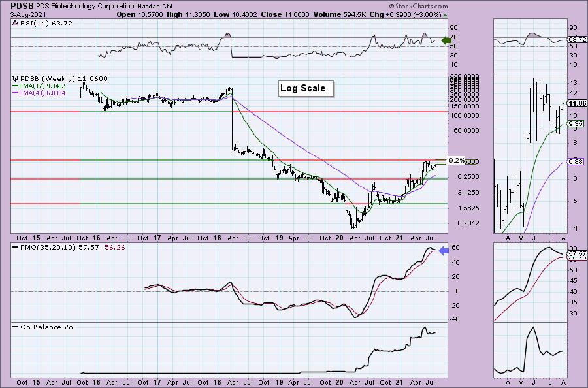Click the PDSB ticker symbol in header
Screen dimensions: 588x388
tap(23, 6)
